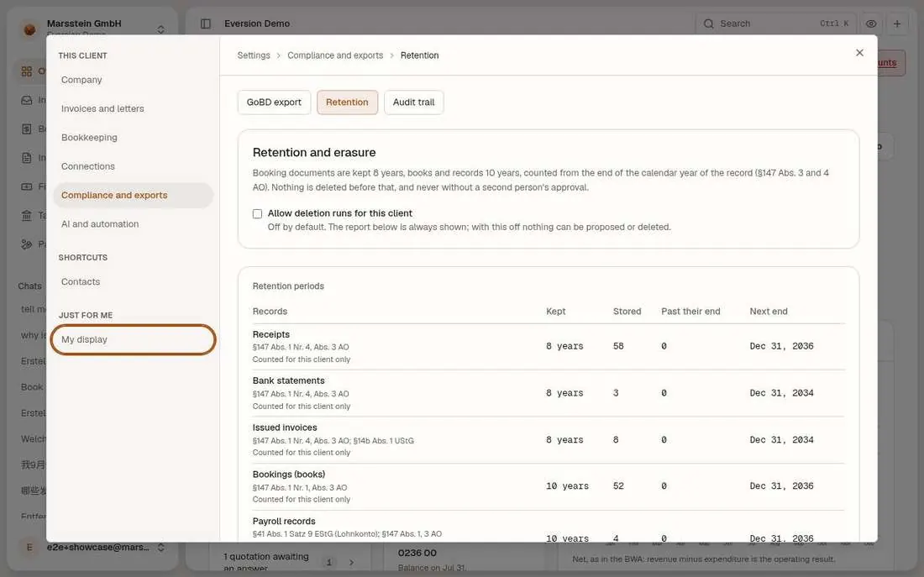Click the search magnifier icon
Viewport: 924px width, 577px height.
click(708, 24)
